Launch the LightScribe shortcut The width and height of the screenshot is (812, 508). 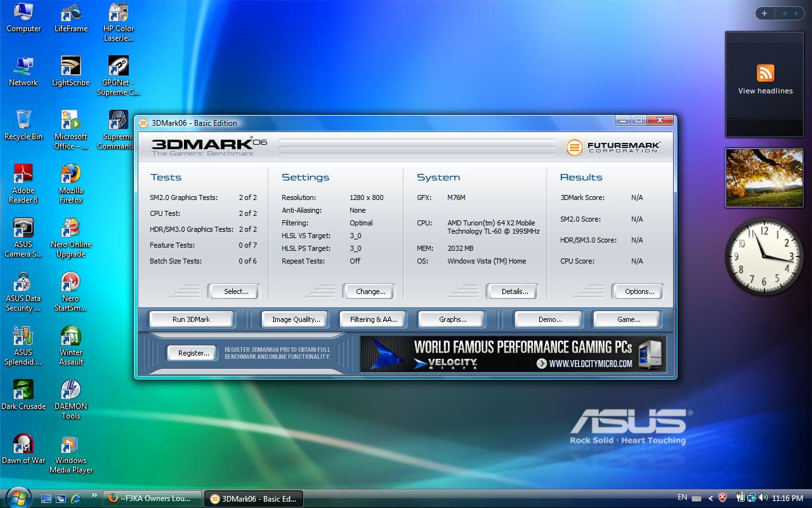(71, 72)
